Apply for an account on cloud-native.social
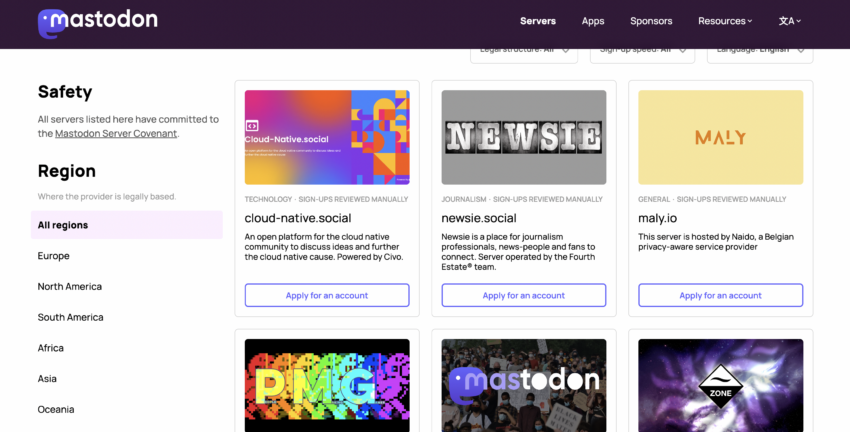Viewport: 850px width, 432px height. point(327,295)
